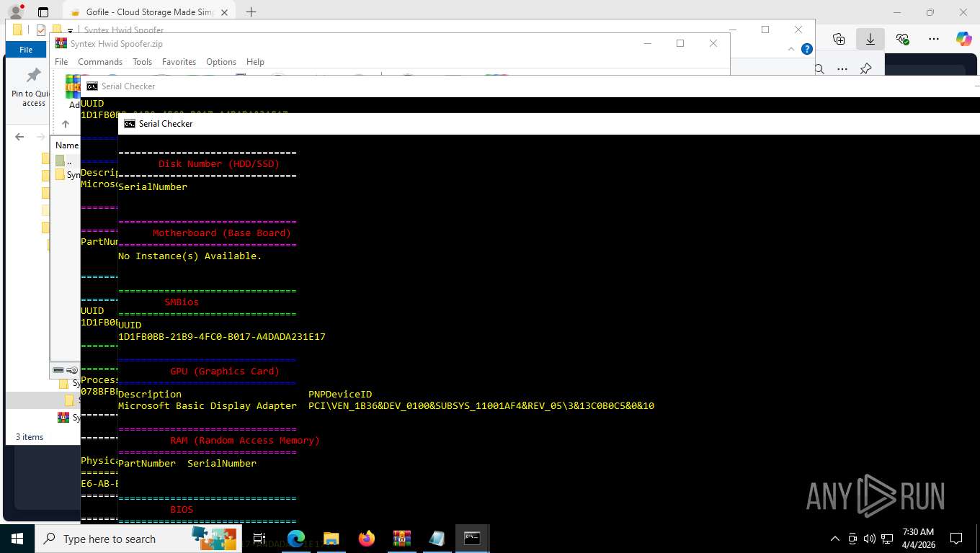Open WinRAR File menu
Viewport: 980px width, 553px height.
pyautogui.click(x=61, y=62)
